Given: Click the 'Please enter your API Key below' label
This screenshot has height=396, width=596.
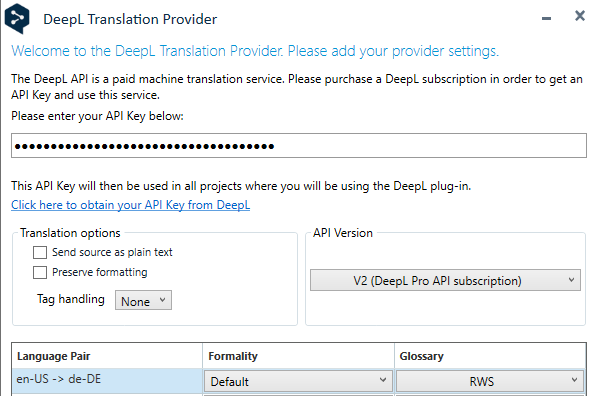Looking at the screenshot, I should pyautogui.click(x=97, y=116).
